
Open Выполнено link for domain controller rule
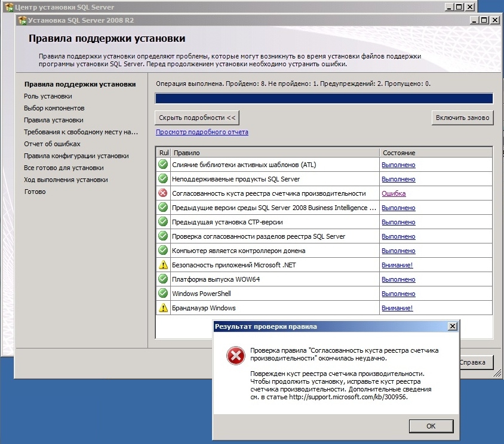click(398, 251)
